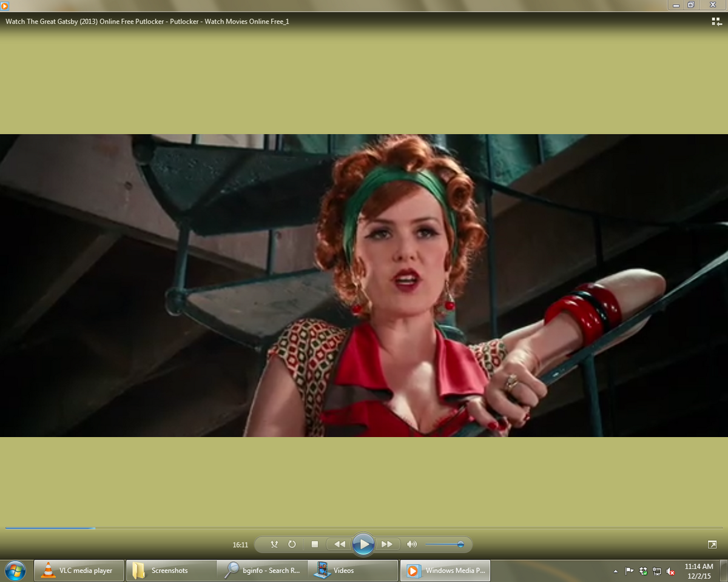Viewport: 728px width, 582px height.
Task: Skip to previous with rewind button
Action: 340,544
